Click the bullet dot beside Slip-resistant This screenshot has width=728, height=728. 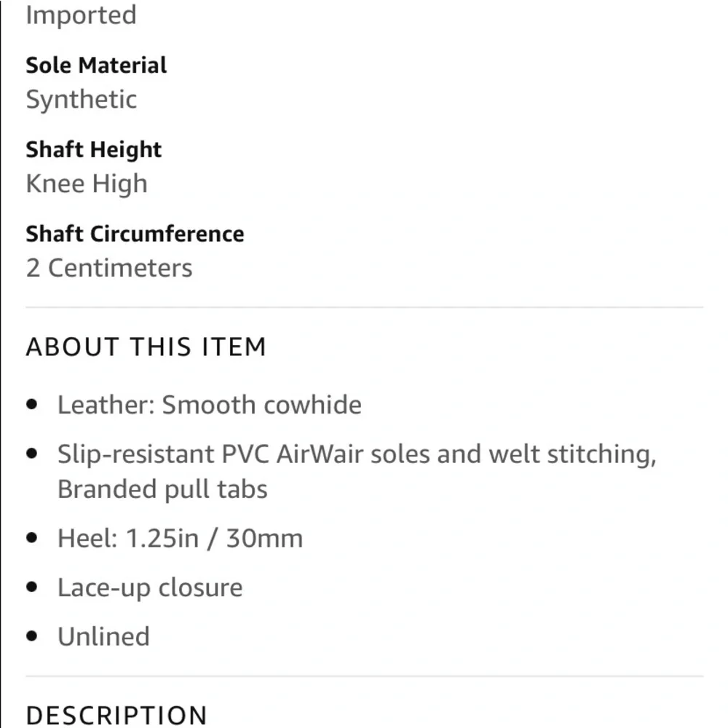[x=32, y=453]
